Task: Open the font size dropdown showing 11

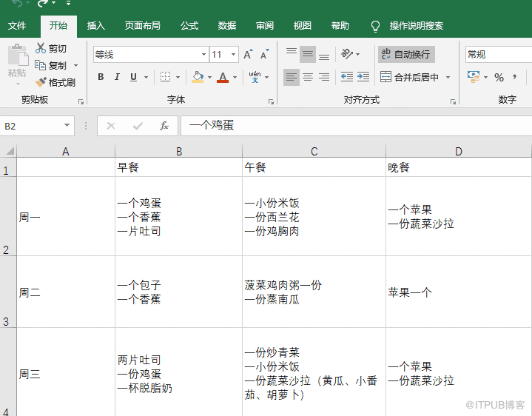Action: pyautogui.click(x=234, y=55)
